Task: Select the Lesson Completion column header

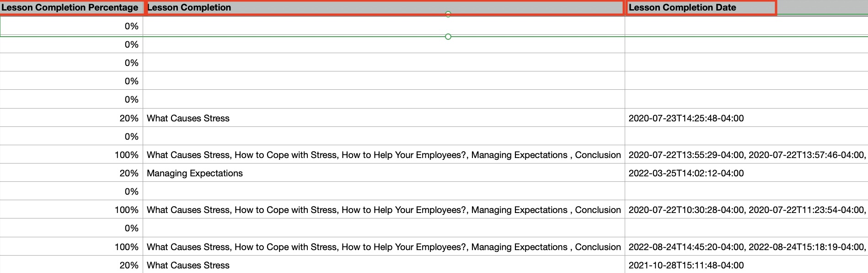Action: point(384,7)
